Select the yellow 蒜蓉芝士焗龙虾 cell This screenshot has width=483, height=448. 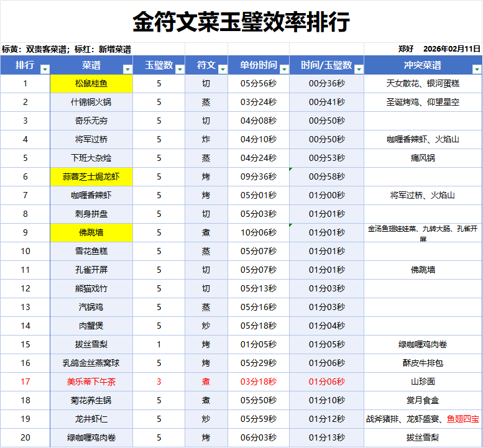click(x=91, y=176)
